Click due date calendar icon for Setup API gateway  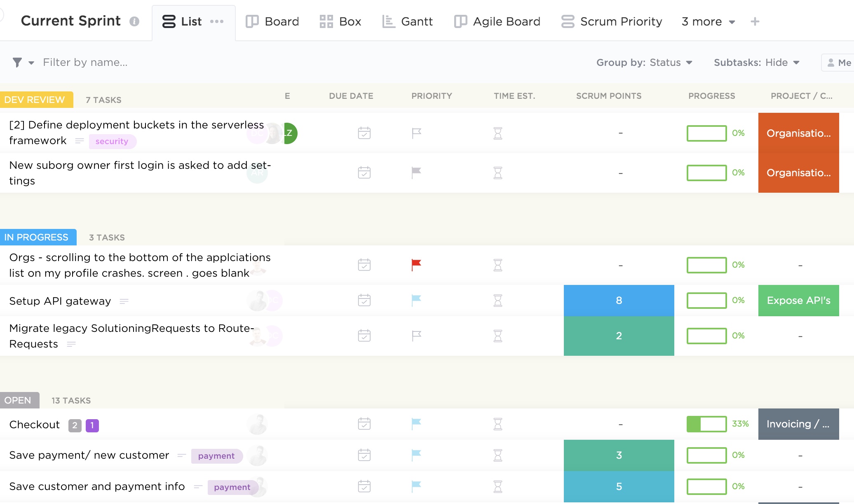[364, 301]
